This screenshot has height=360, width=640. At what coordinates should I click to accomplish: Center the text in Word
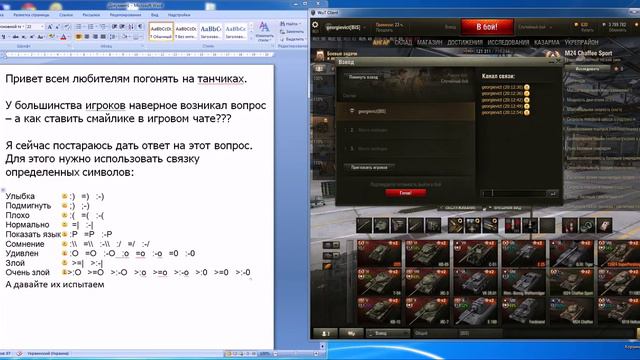point(87,36)
